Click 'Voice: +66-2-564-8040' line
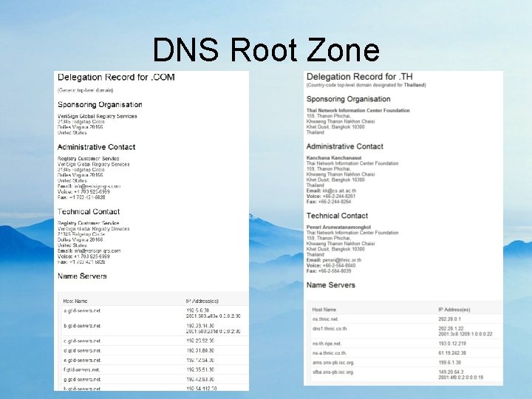 coord(331,265)
